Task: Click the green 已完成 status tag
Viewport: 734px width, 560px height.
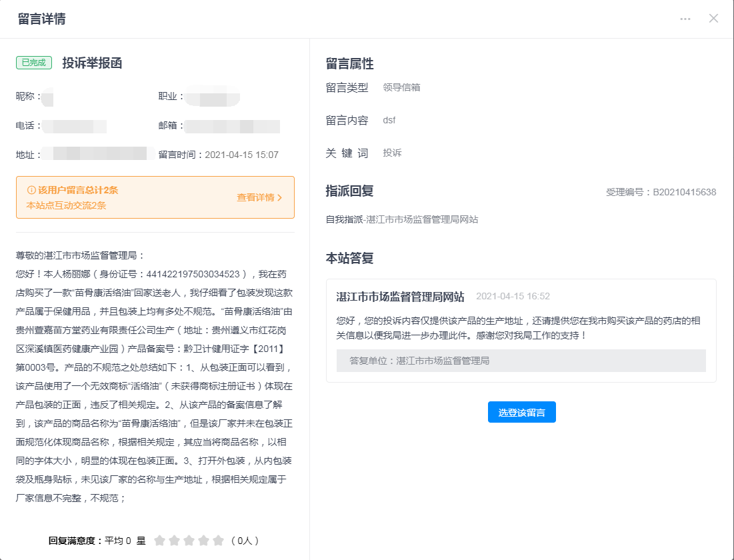Action: 34,63
